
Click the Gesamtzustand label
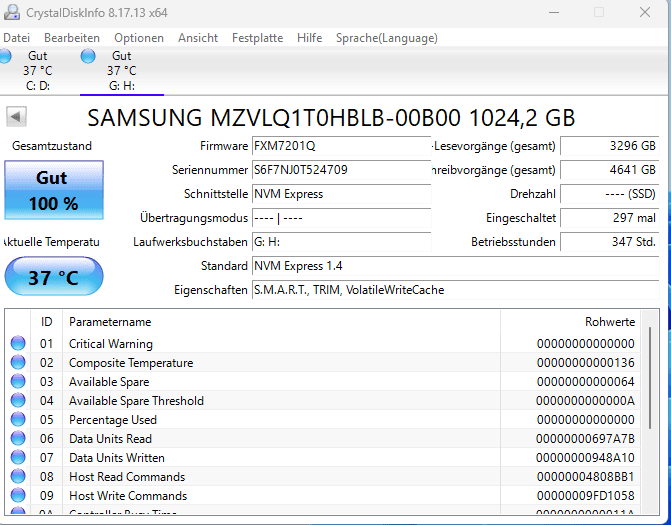(52, 146)
